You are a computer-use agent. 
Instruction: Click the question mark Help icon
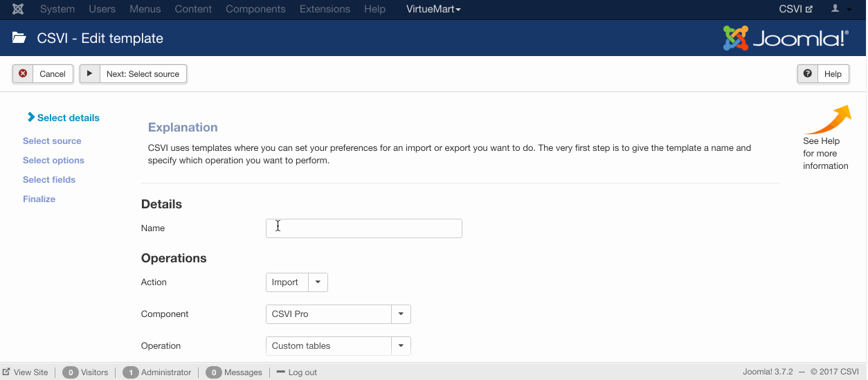pos(808,73)
